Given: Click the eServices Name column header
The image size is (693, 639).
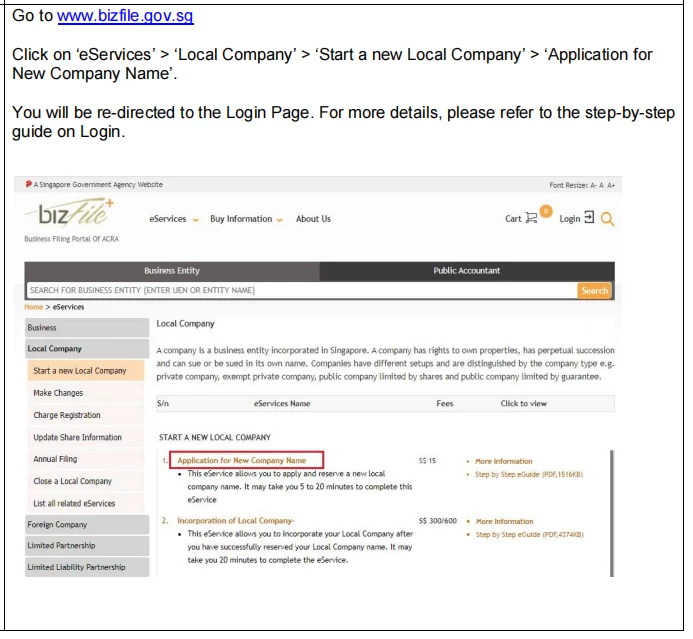Looking at the screenshot, I should click(x=282, y=404).
